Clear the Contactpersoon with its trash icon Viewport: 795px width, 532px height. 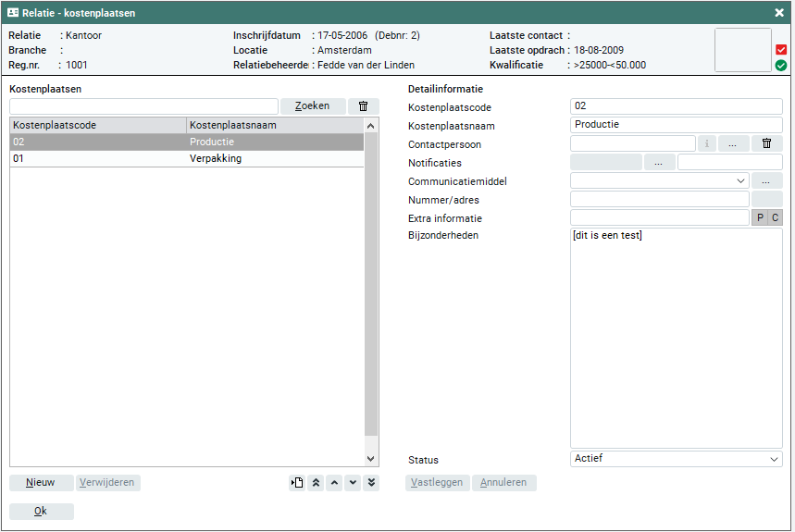tap(766, 143)
